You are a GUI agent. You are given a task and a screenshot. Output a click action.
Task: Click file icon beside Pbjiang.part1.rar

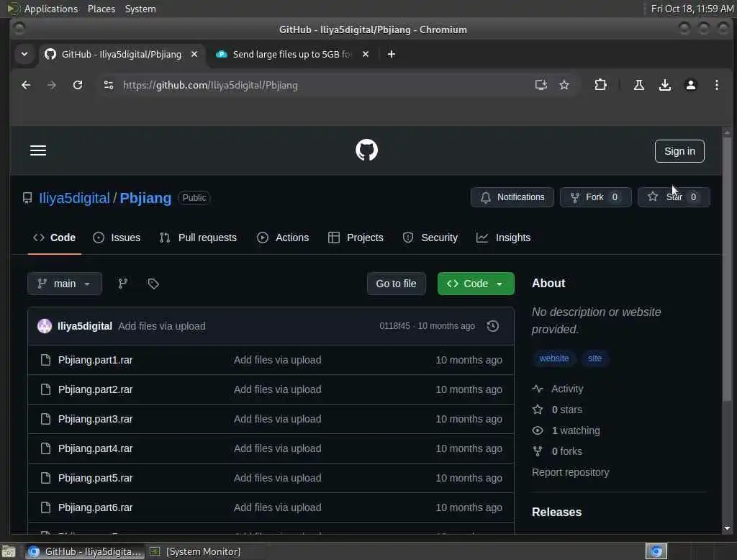coord(45,360)
